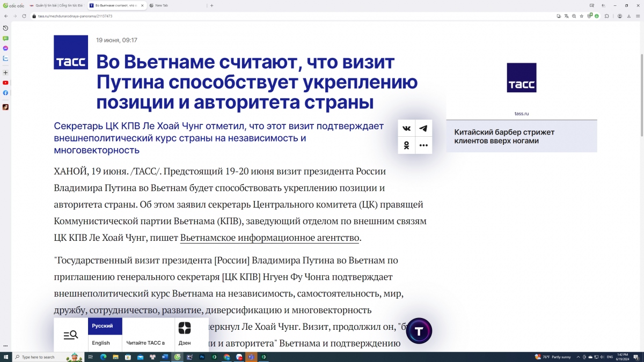The width and height of the screenshot is (644, 362).
Task: Adjust the volume from the system tray
Action: coord(602,357)
